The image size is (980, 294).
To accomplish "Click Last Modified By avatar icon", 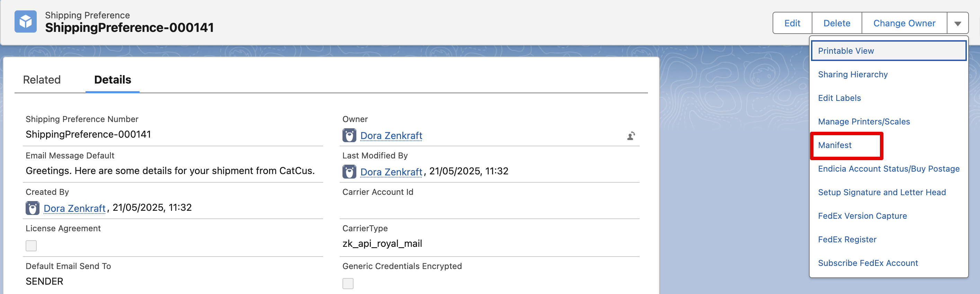I will pos(349,172).
